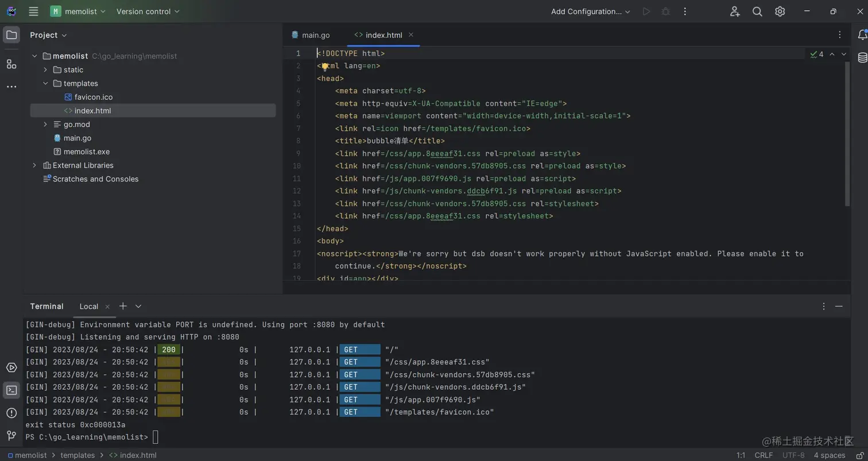Expand the go.mod node
Image resolution: width=868 pixels, height=461 pixels.
tap(45, 125)
